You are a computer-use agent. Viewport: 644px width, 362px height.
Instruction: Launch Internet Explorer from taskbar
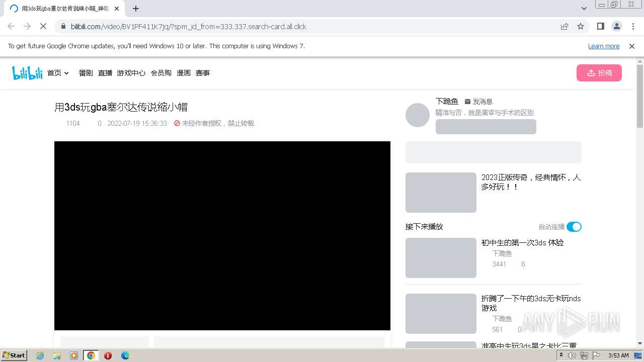pyautogui.click(x=40, y=355)
